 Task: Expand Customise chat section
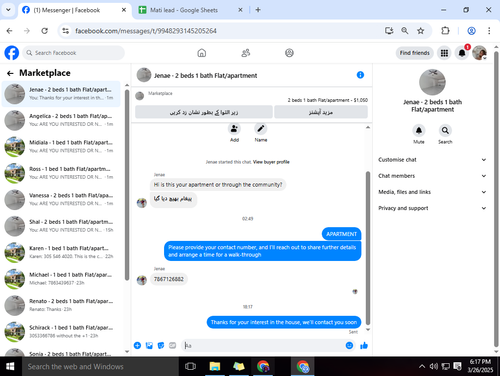pyautogui.click(x=432, y=160)
